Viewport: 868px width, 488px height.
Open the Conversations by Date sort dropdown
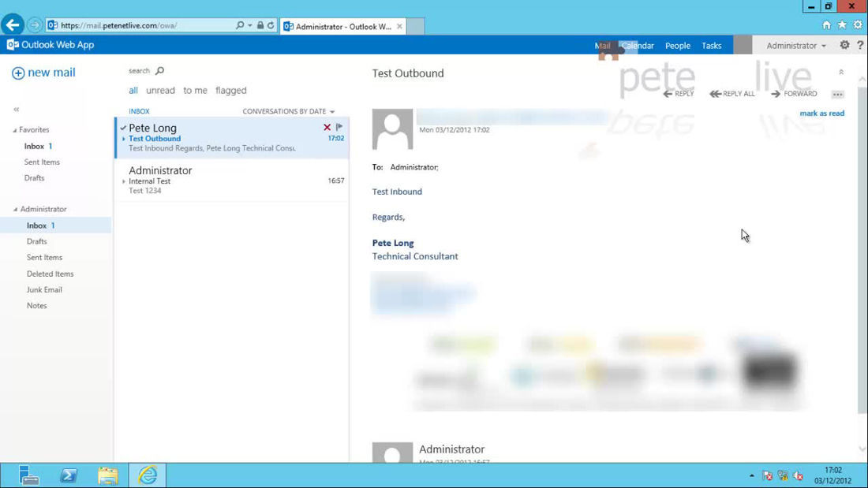coord(288,111)
